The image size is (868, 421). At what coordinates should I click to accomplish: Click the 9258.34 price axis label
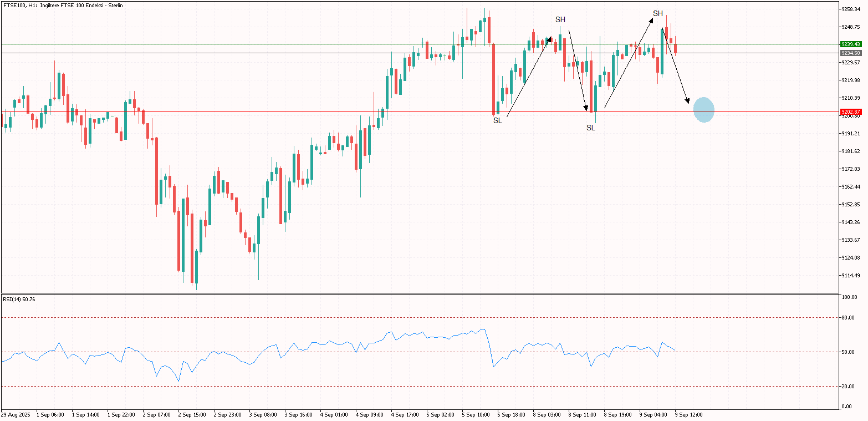pos(851,9)
